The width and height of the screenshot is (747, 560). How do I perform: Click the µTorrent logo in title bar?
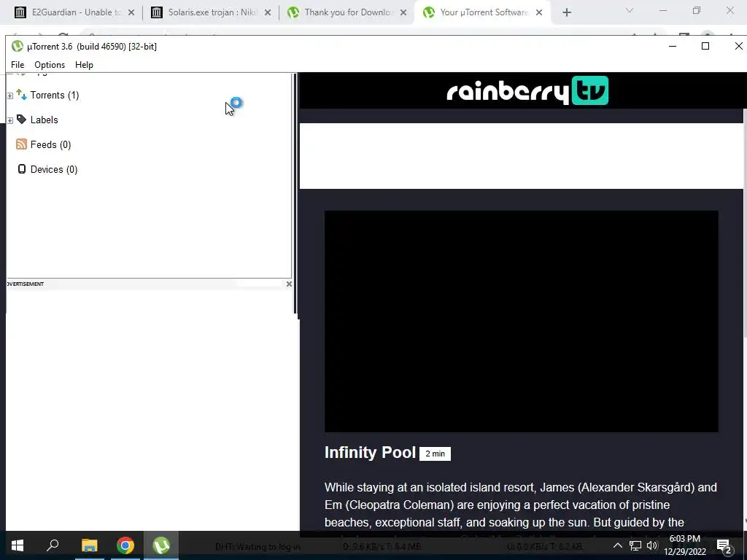[18, 46]
